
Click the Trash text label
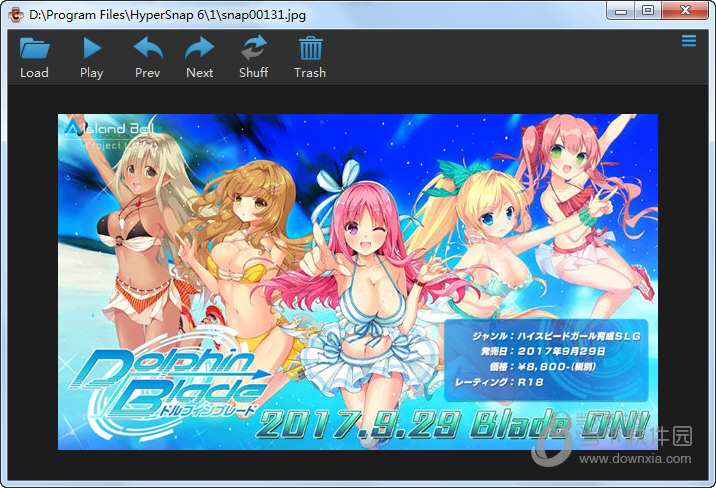pos(310,73)
